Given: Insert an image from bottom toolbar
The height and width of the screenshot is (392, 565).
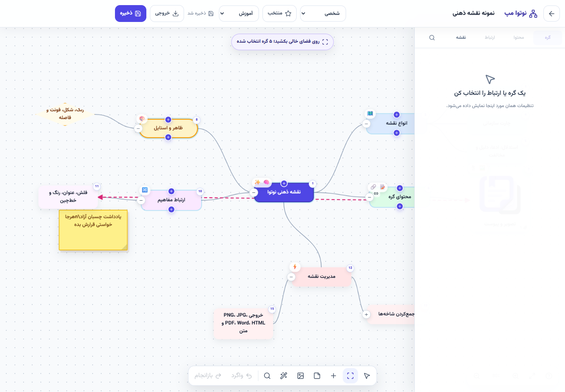Looking at the screenshot, I should (x=301, y=376).
